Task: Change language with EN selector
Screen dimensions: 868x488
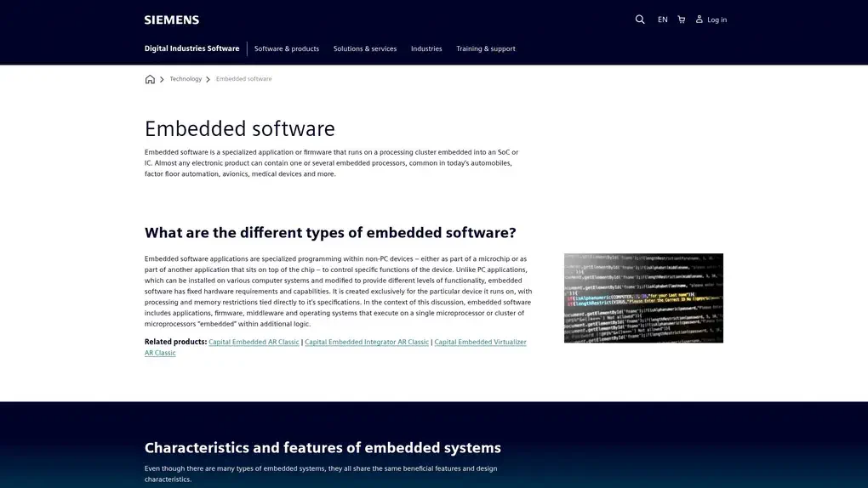Action: (663, 20)
